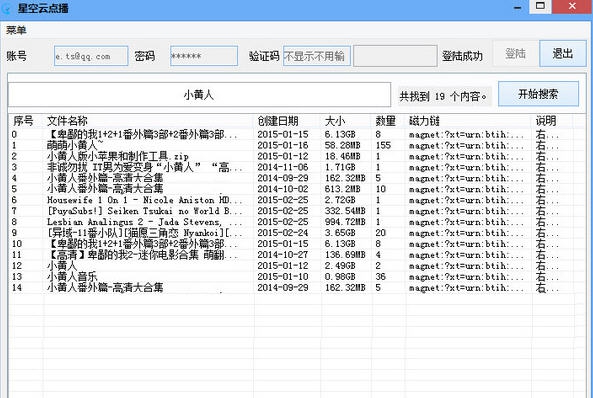Click the 验证码 captcha input field
Screen dimensions: 593x398
coord(317,56)
